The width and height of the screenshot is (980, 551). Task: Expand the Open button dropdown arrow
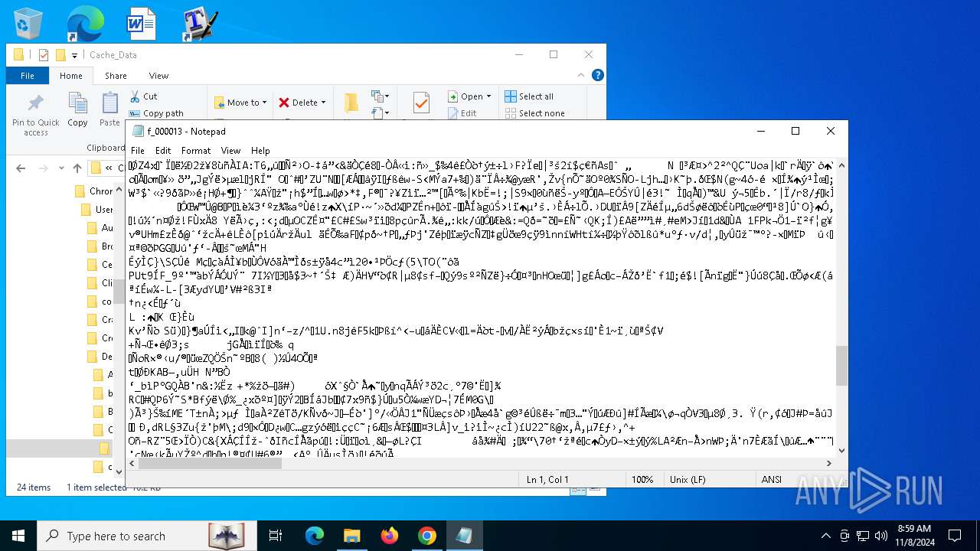(x=488, y=96)
